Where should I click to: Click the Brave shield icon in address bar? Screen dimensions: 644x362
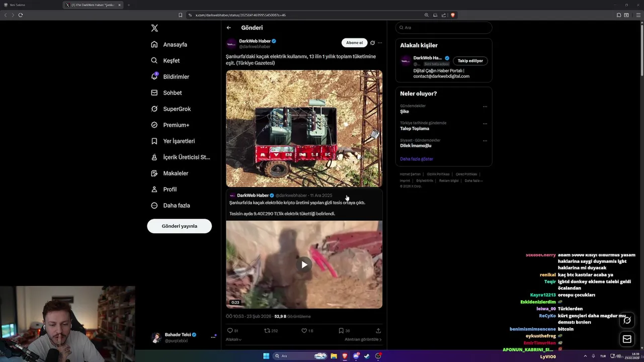tap(452, 15)
